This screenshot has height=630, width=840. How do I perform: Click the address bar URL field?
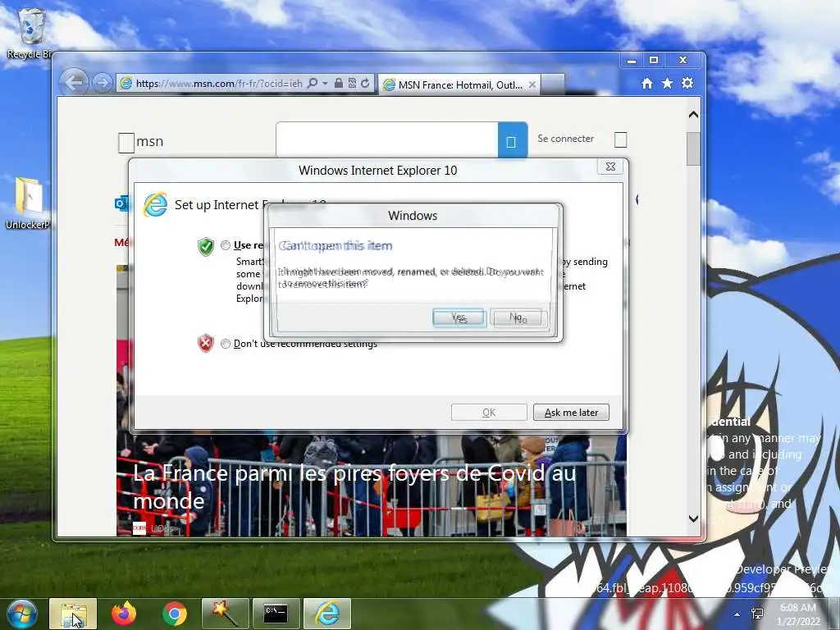218,84
